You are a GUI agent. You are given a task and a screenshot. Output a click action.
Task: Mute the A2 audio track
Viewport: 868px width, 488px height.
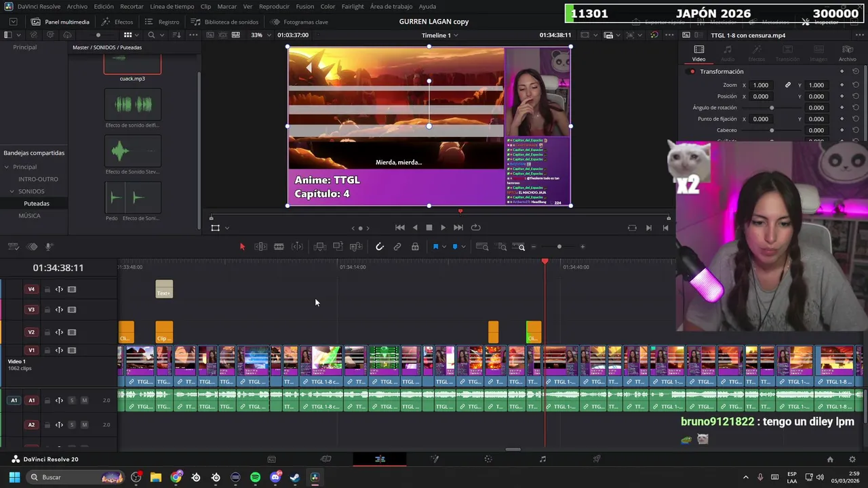[84, 425]
